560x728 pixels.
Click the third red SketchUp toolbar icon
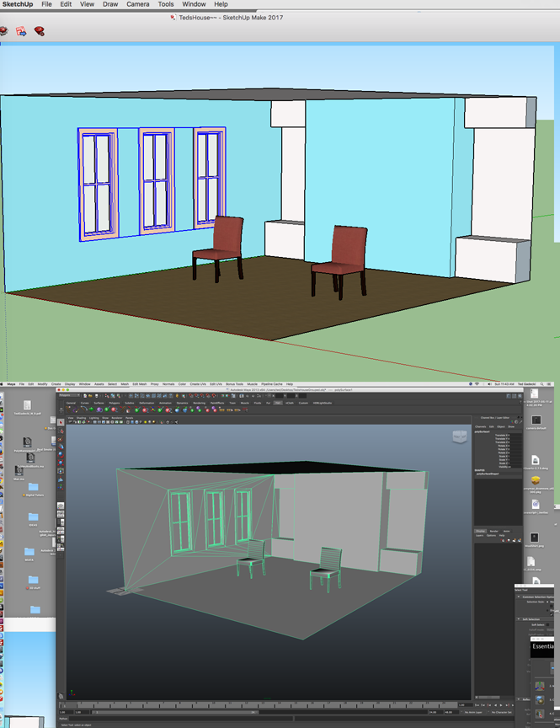(40, 31)
